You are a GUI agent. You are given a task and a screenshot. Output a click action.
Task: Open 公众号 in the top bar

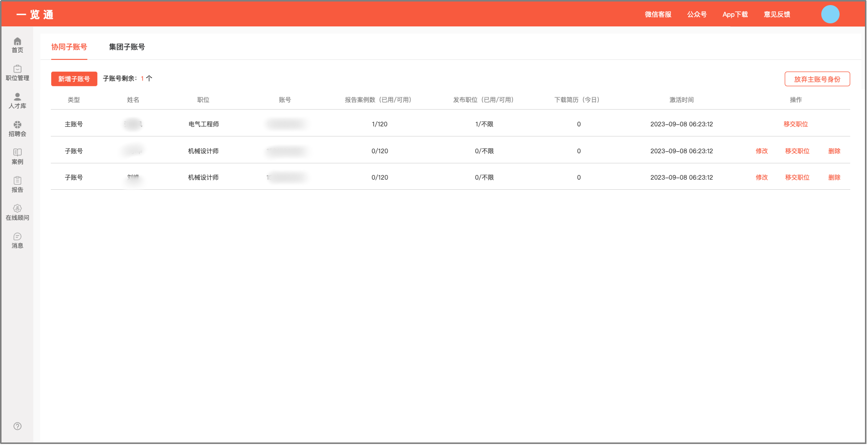coord(697,14)
